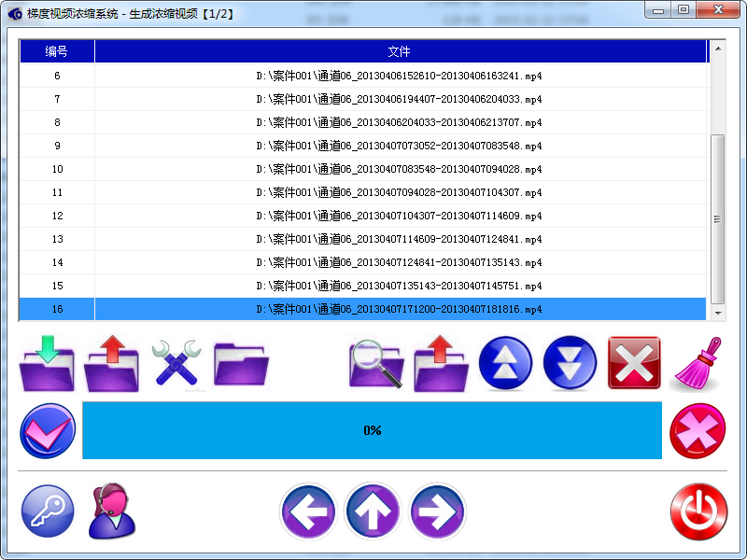The height and width of the screenshot is (560, 747).
Task: Clear the file list with broom icon
Action: tap(698, 364)
